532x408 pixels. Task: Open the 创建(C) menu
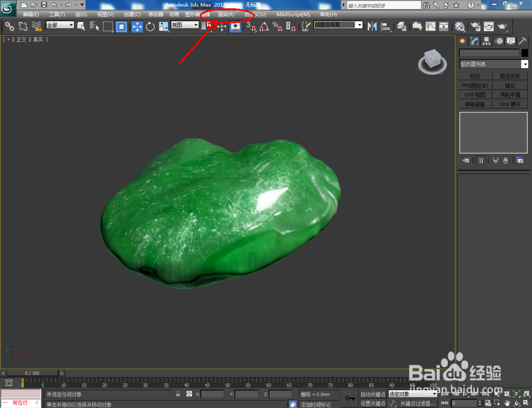point(132,14)
